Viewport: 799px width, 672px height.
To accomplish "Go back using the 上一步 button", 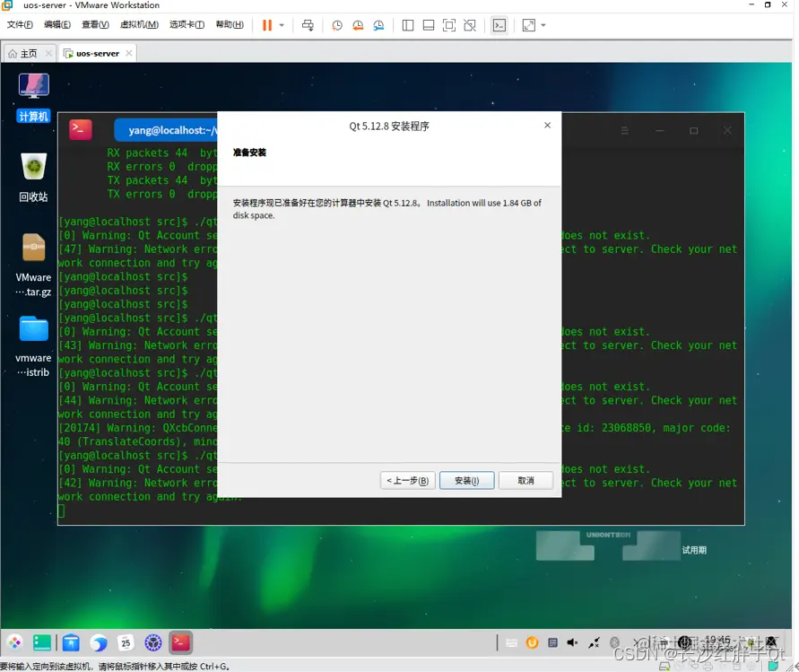I will tap(408, 480).
